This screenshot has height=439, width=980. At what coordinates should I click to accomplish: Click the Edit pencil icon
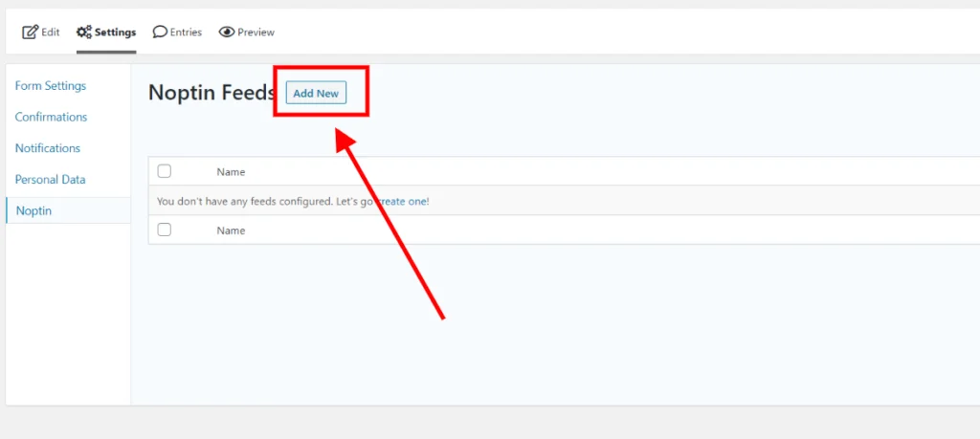coord(30,33)
